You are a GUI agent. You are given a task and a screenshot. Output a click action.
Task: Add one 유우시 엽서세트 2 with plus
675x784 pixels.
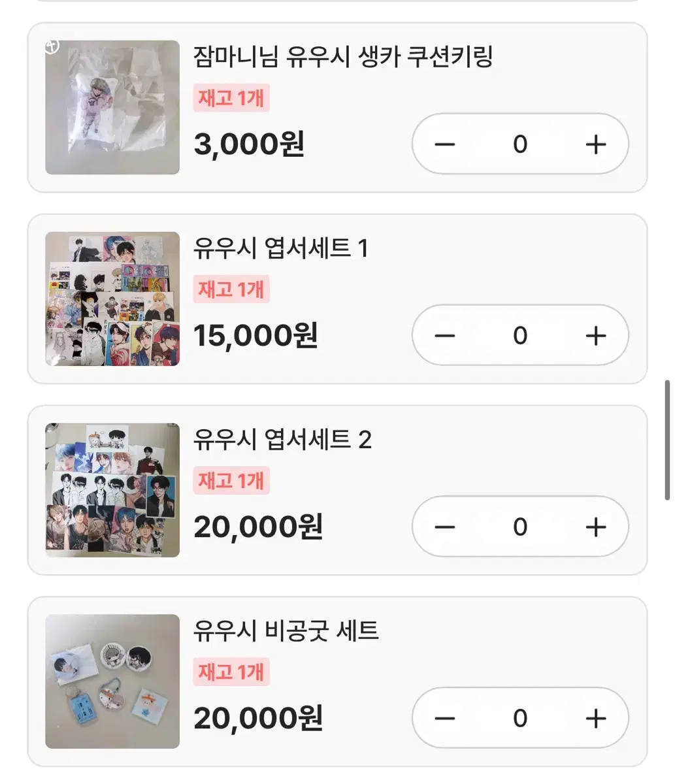click(595, 527)
